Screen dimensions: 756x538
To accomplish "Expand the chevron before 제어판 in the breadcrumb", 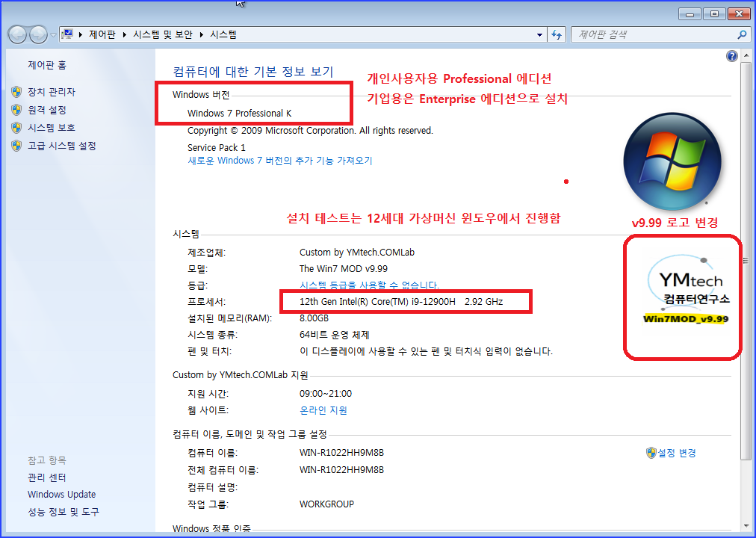I will click(x=81, y=34).
